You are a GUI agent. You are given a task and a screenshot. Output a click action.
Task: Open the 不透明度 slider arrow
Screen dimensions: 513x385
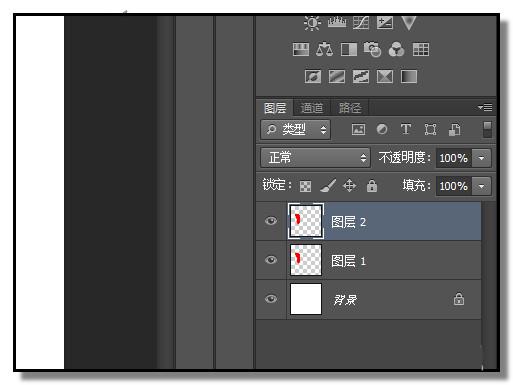coord(481,158)
